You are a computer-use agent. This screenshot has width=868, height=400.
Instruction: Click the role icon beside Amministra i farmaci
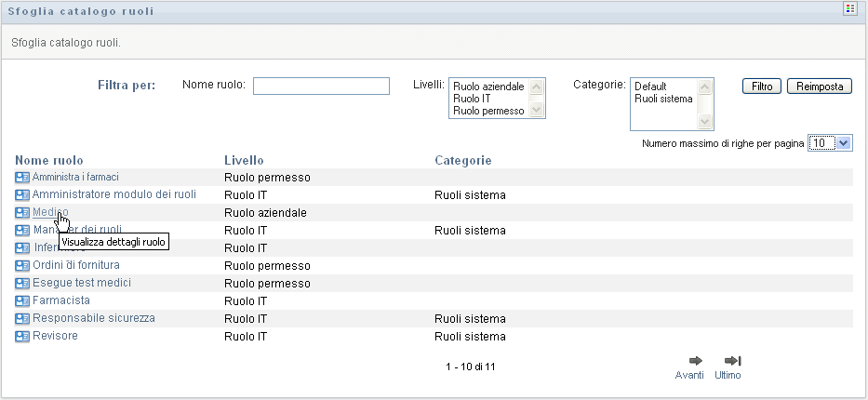pyautogui.click(x=22, y=177)
